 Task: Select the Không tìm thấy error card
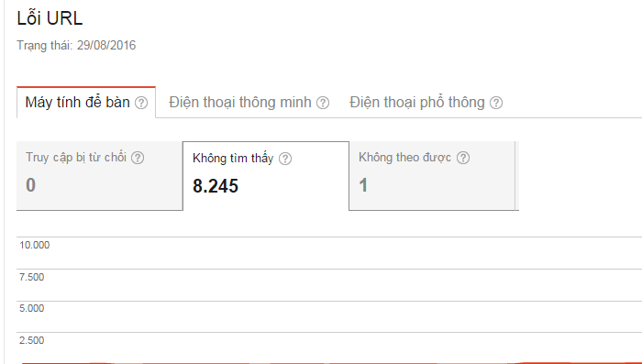pos(266,176)
